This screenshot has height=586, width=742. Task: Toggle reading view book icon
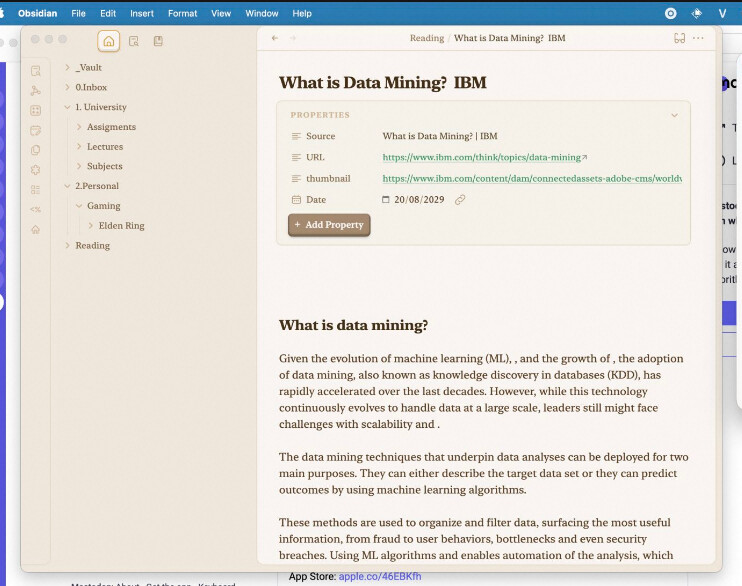[679, 38]
